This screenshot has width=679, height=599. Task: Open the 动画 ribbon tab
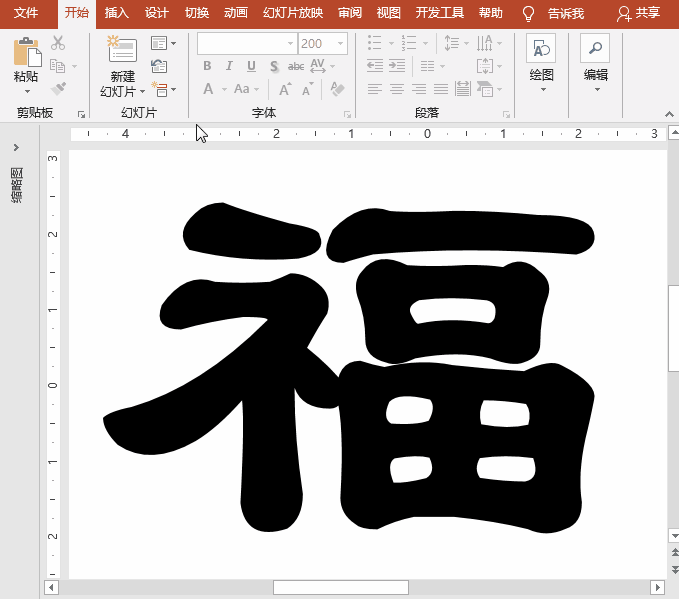pyautogui.click(x=236, y=13)
